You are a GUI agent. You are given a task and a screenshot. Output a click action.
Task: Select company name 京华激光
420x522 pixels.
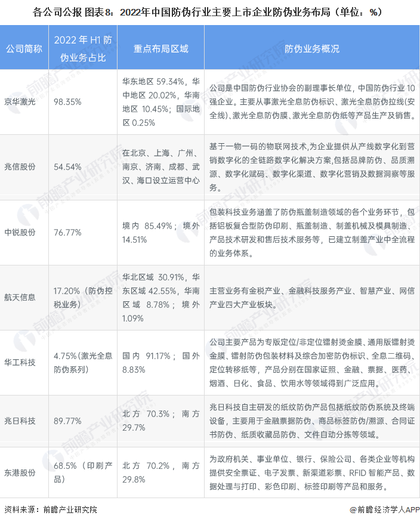[20, 102]
